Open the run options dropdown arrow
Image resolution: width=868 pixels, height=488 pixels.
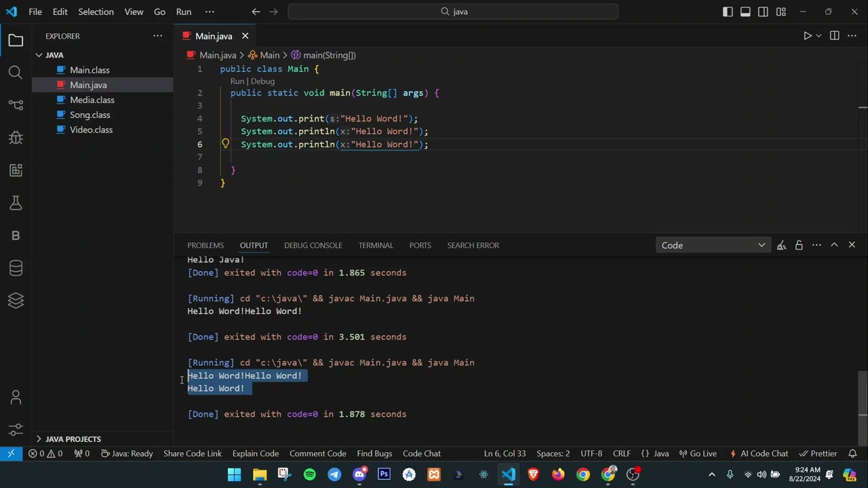(818, 36)
